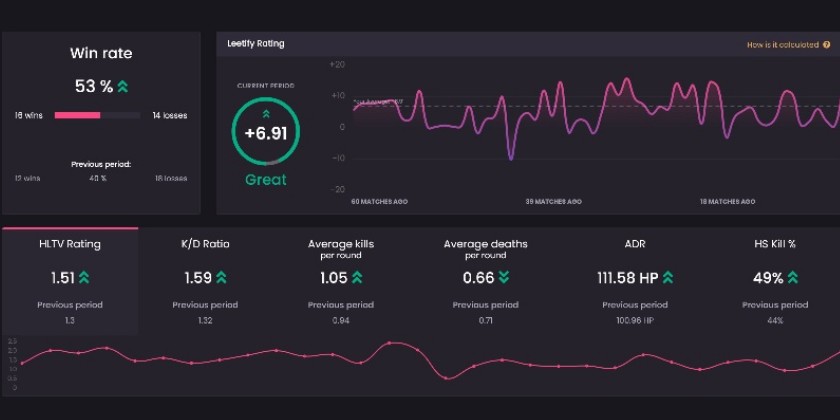Select the ADR stat tab
The width and height of the screenshot is (840, 420).
click(634, 244)
